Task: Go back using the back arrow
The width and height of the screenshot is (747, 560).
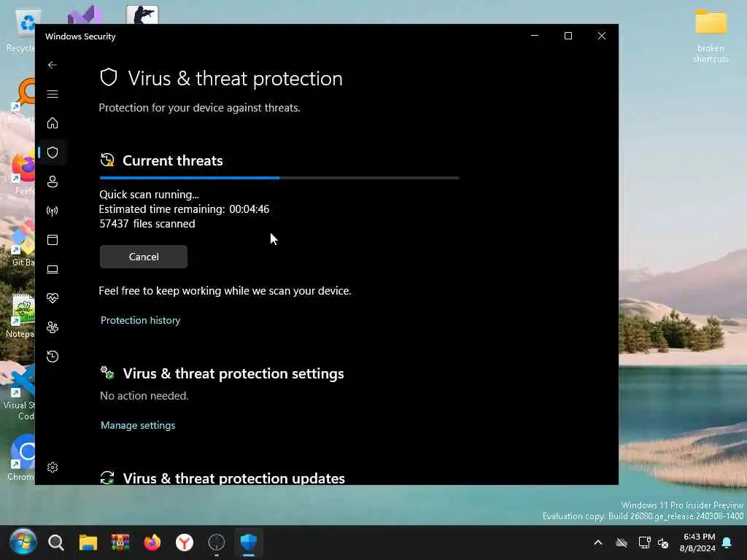Action: point(53,65)
